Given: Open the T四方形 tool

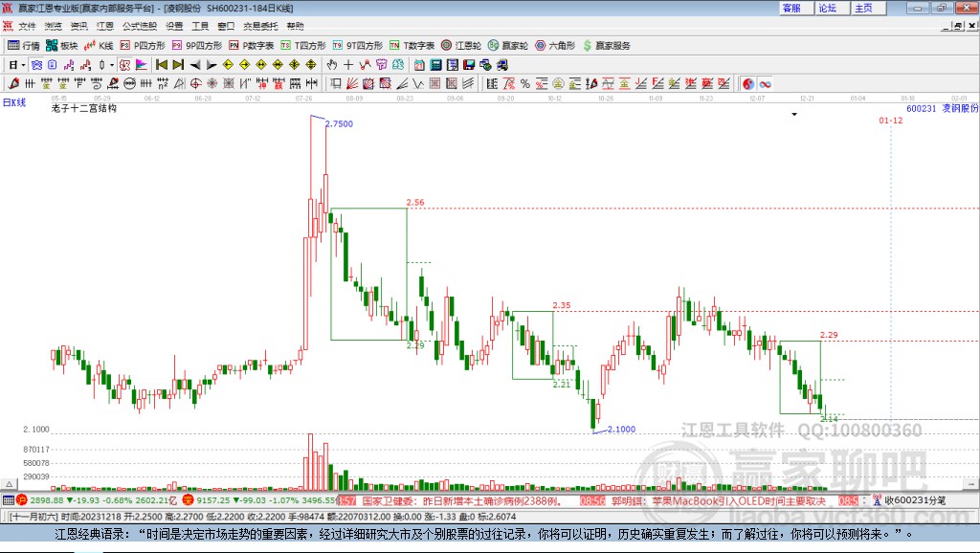Looking at the screenshot, I should (x=303, y=46).
